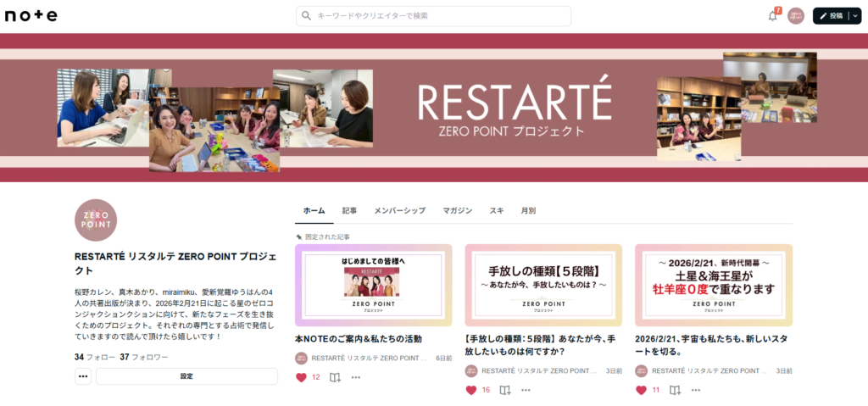Open the profile three-dots more menu
This screenshot has height=406, width=868.
click(x=83, y=376)
